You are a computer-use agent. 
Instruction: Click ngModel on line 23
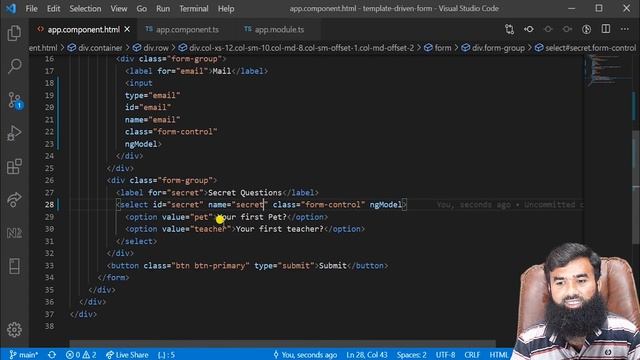(x=141, y=144)
